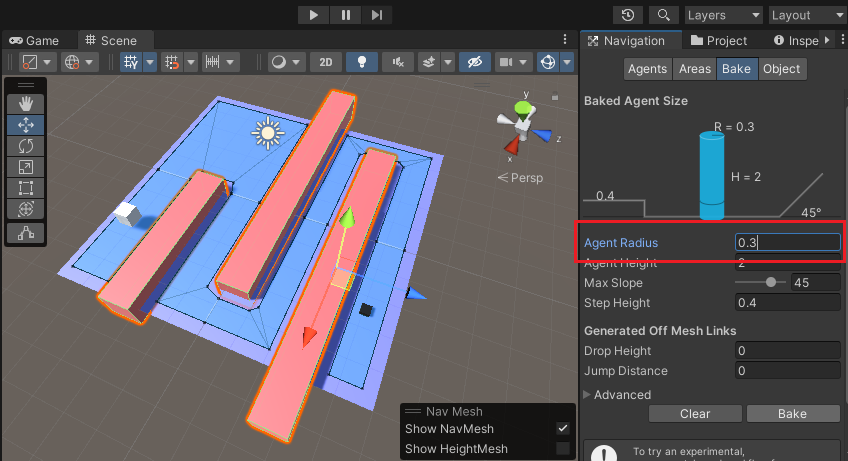Pause the game with the pause button
The image size is (848, 461).
point(346,15)
